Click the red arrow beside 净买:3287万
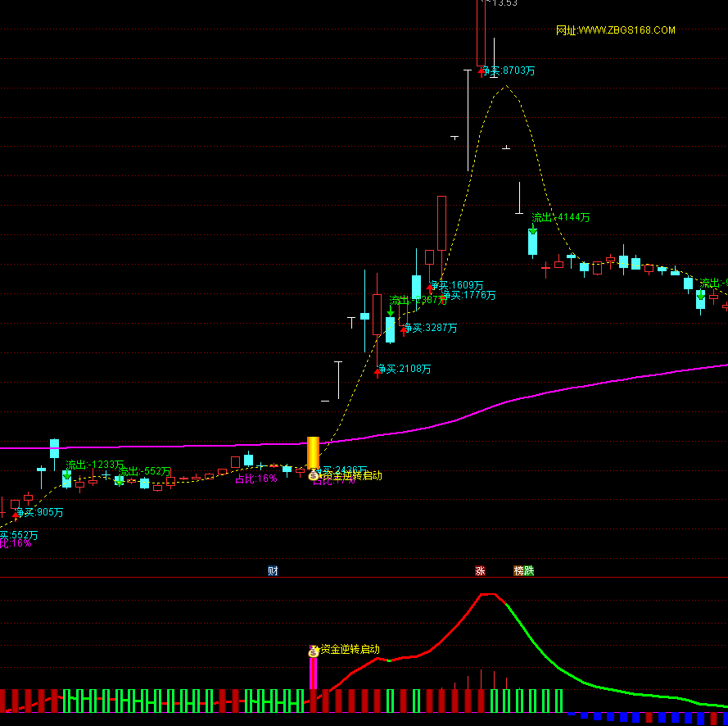 pyautogui.click(x=403, y=329)
